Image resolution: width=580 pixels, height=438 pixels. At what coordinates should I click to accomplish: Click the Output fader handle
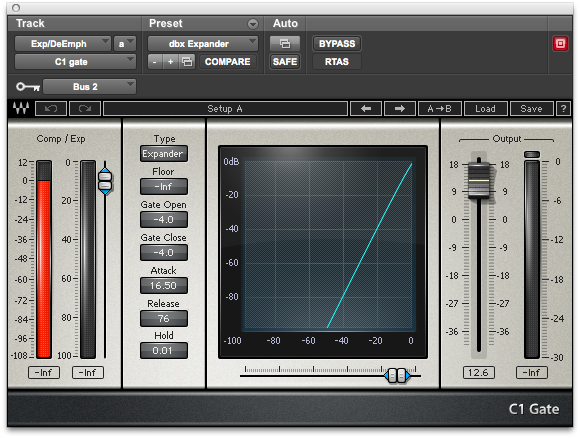click(479, 180)
